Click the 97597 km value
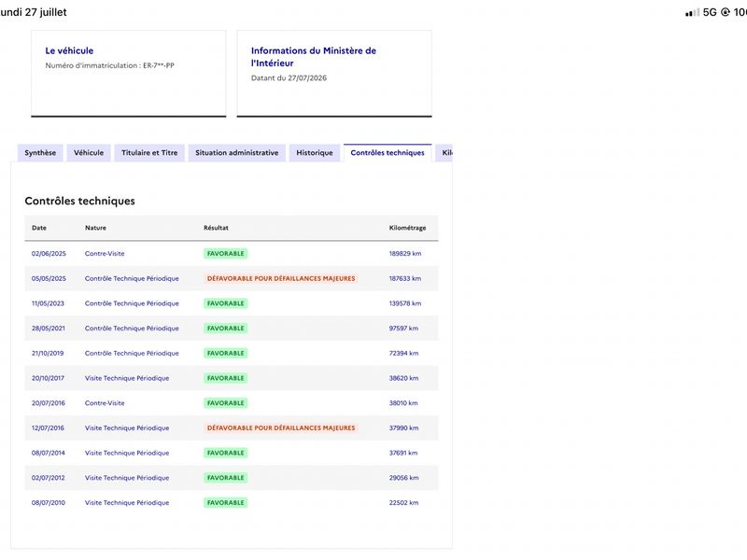747x560 pixels. click(403, 329)
